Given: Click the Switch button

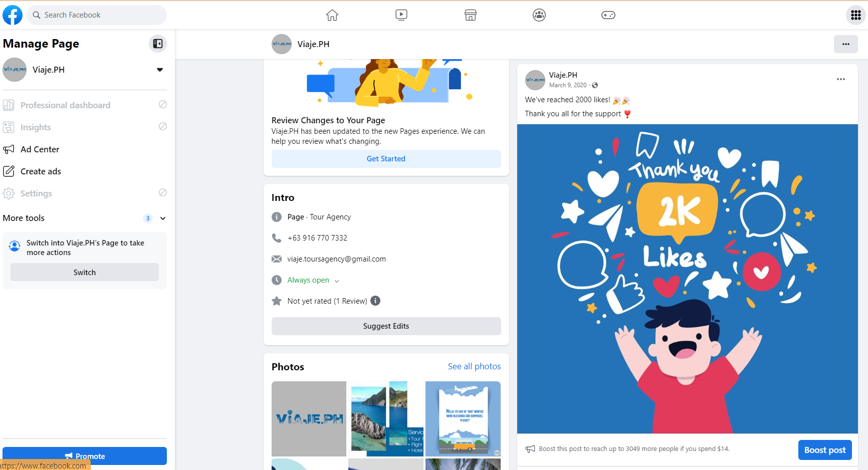Looking at the screenshot, I should [x=85, y=272].
